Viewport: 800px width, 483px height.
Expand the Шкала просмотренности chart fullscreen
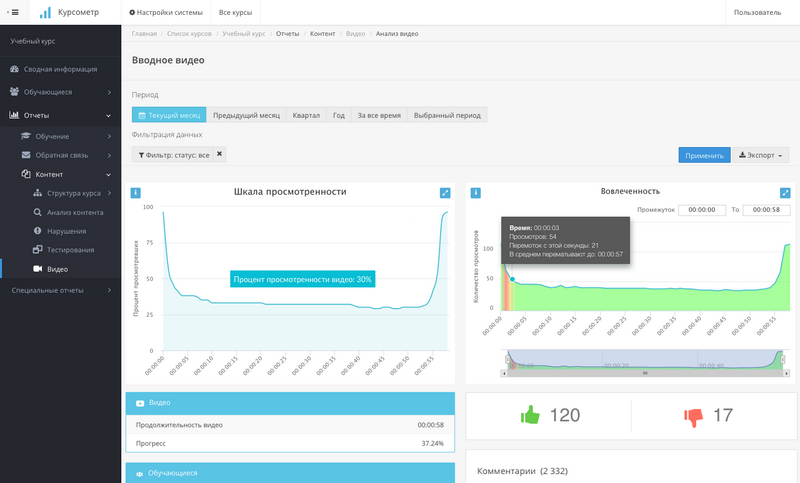pos(445,193)
